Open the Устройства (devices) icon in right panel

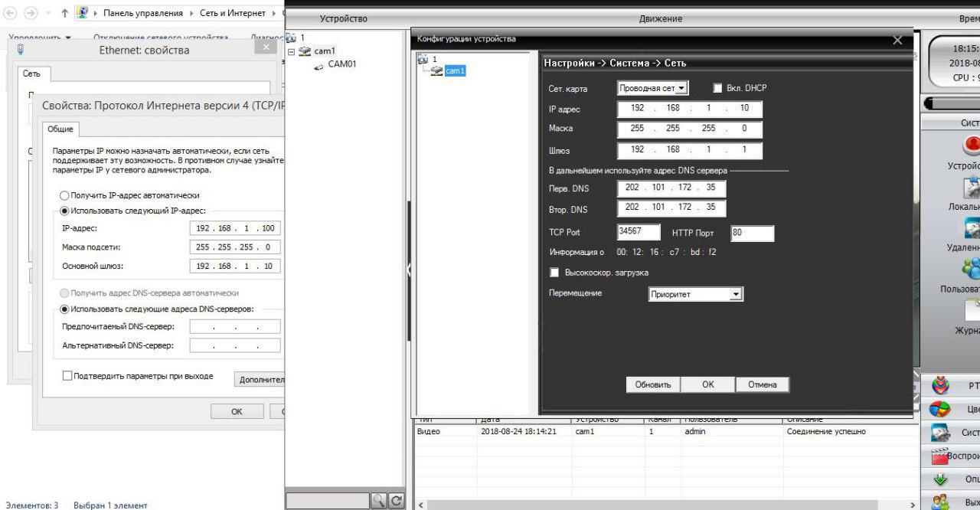point(972,145)
